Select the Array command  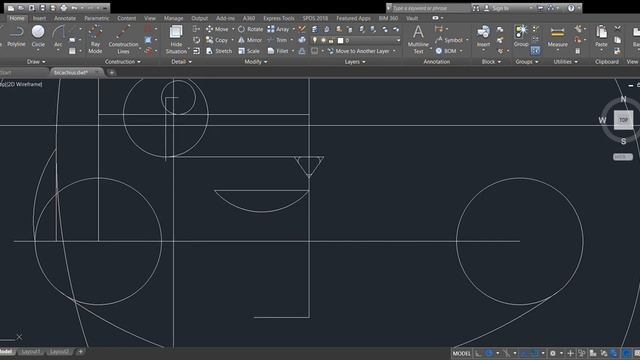pyautogui.click(x=278, y=29)
